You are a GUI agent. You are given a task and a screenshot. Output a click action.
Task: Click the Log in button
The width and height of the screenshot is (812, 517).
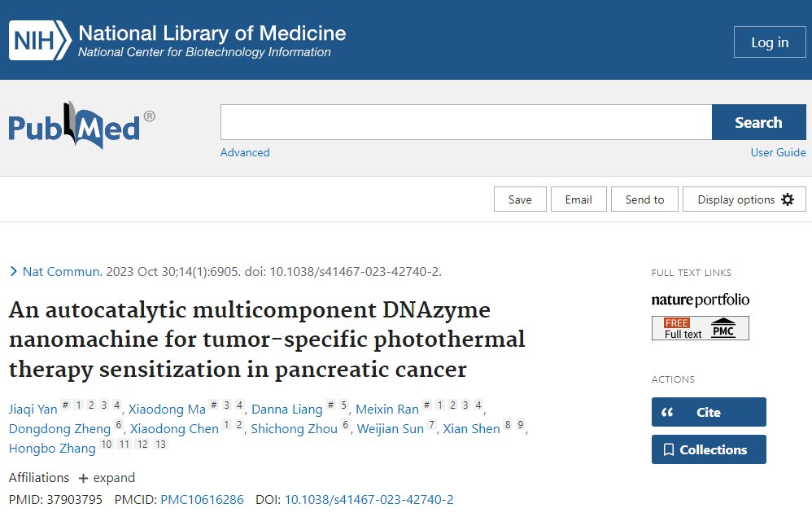pyautogui.click(x=770, y=42)
